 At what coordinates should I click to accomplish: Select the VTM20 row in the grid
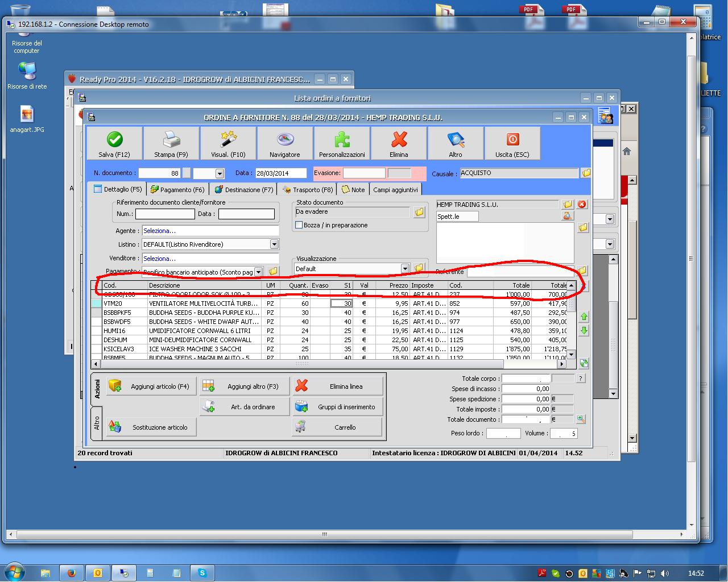[330, 304]
